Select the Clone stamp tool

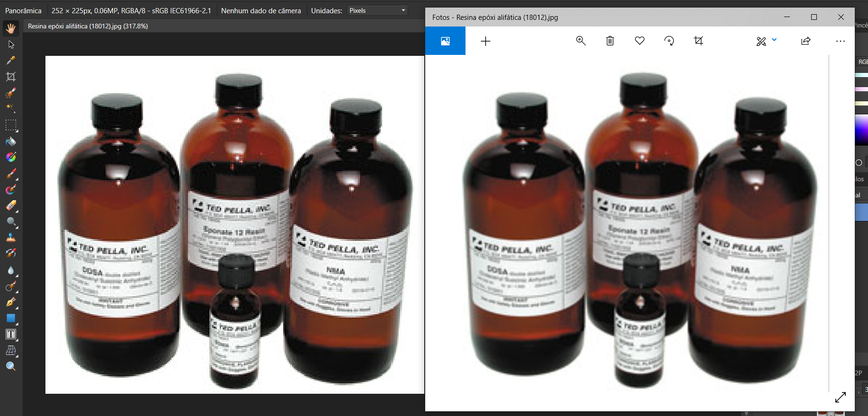[x=11, y=238]
